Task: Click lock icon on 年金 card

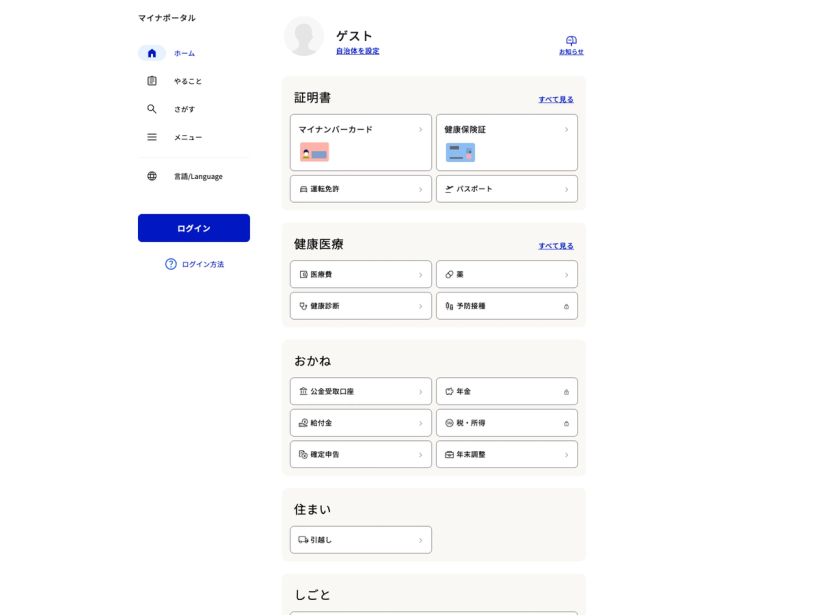Action: 566,392
